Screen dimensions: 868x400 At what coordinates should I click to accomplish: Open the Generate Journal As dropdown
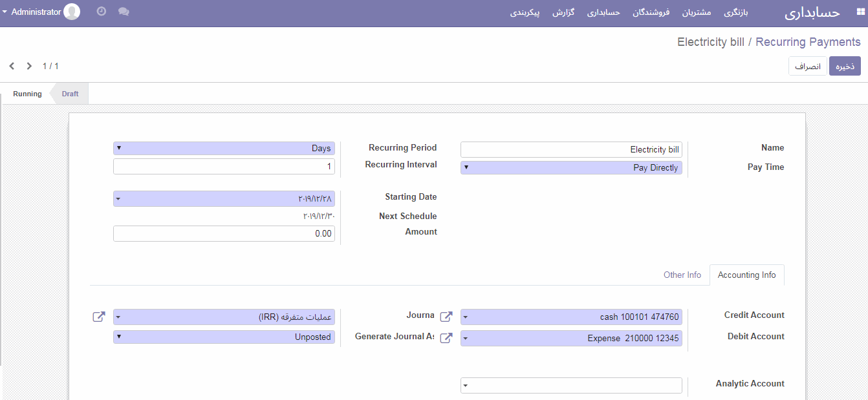point(224,337)
